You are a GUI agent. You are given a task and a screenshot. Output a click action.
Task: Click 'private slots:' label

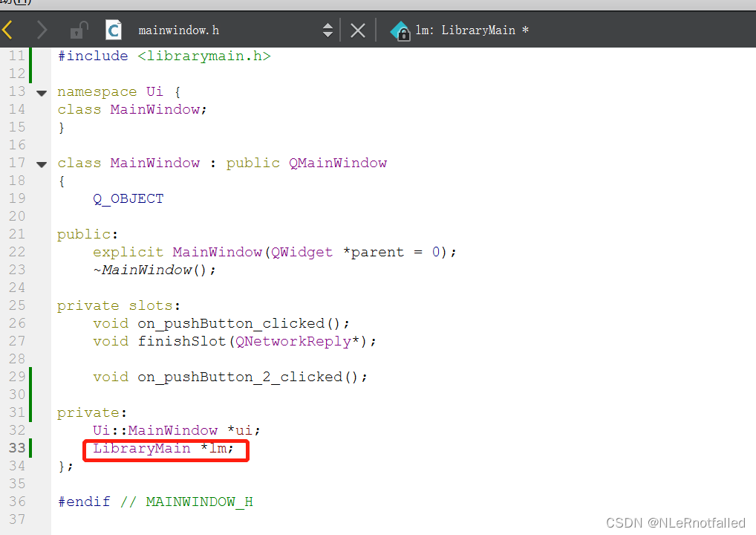pos(119,305)
